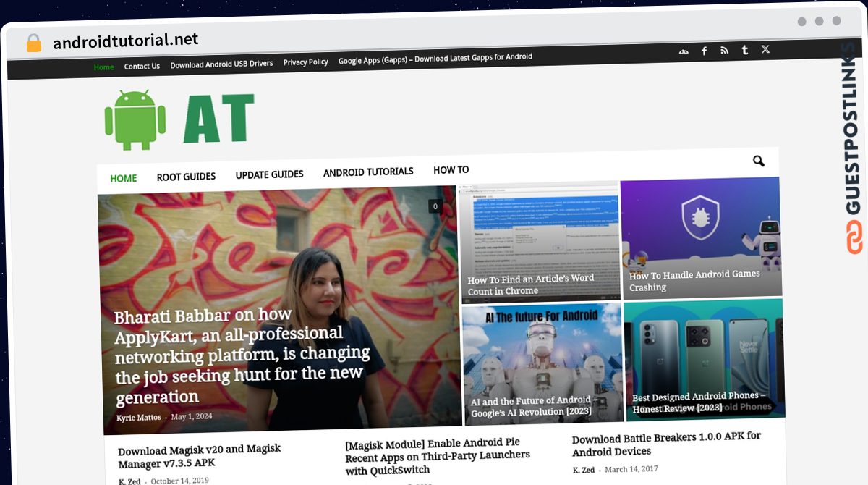The image size is (868, 485).
Task: Open the site search magnifier icon
Action: [758, 161]
